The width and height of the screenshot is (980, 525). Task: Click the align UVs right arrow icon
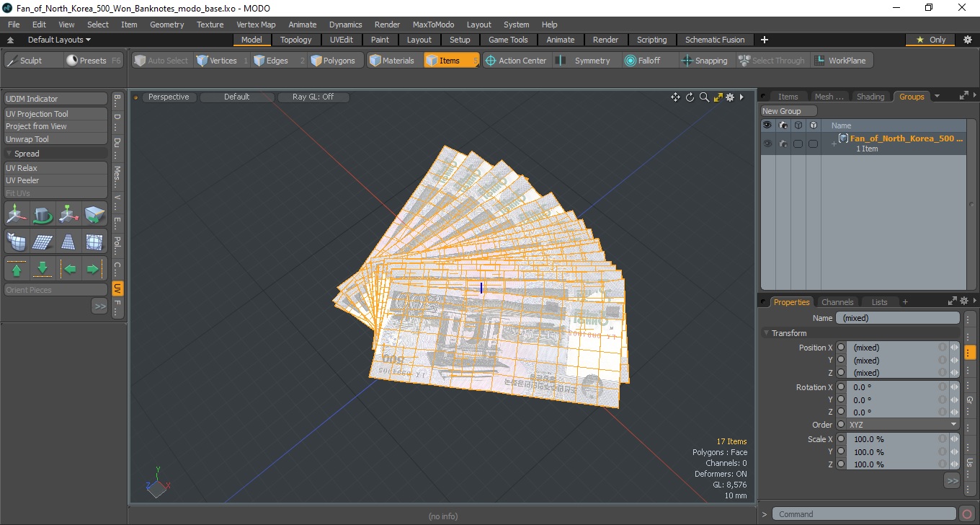[x=94, y=269]
